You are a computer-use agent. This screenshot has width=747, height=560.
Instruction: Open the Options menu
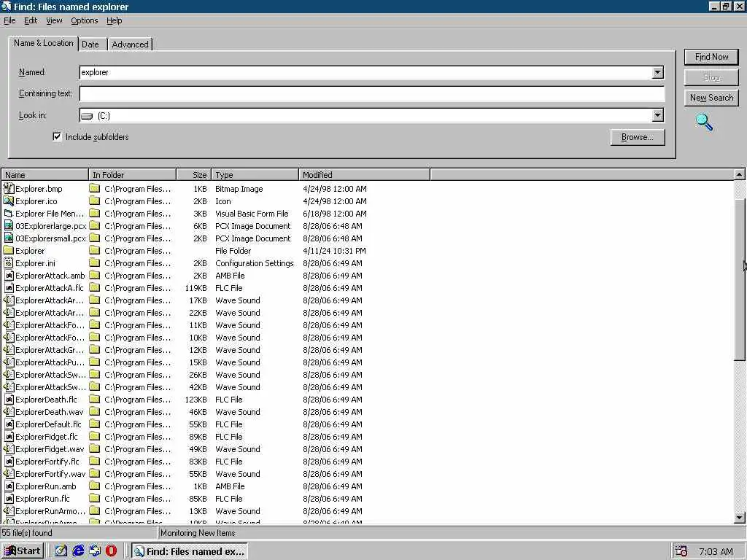point(85,20)
